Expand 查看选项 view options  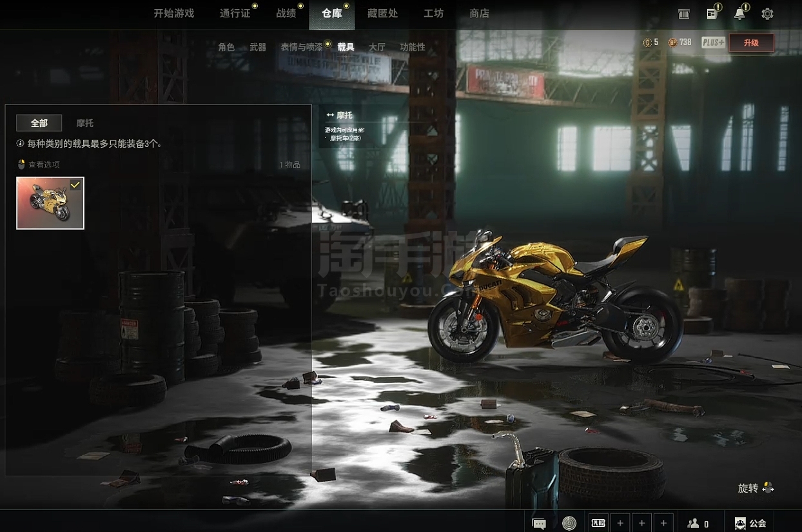point(39,164)
